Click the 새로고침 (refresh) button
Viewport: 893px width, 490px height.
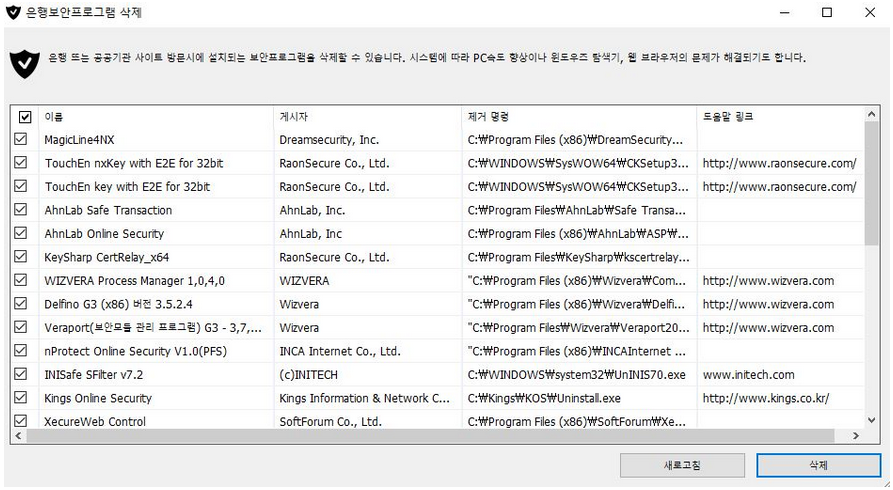click(682, 465)
